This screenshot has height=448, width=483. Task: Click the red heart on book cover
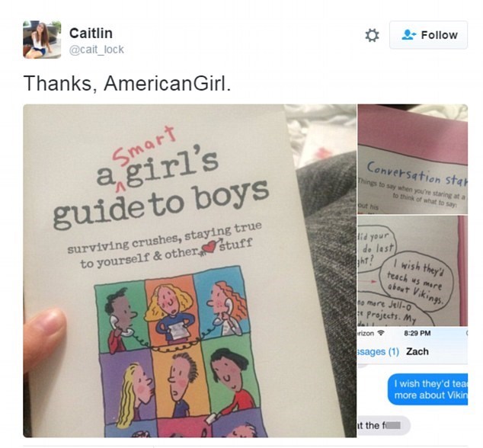210,248
